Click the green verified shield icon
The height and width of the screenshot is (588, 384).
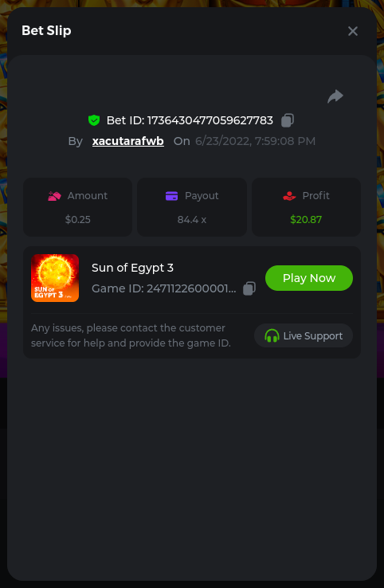tap(94, 120)
